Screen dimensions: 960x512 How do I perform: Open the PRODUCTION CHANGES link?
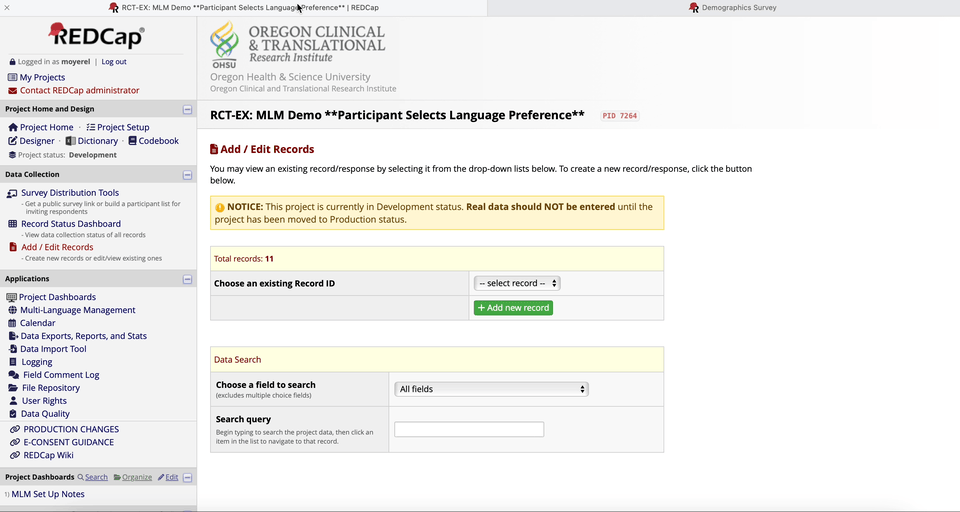[71, 429]
